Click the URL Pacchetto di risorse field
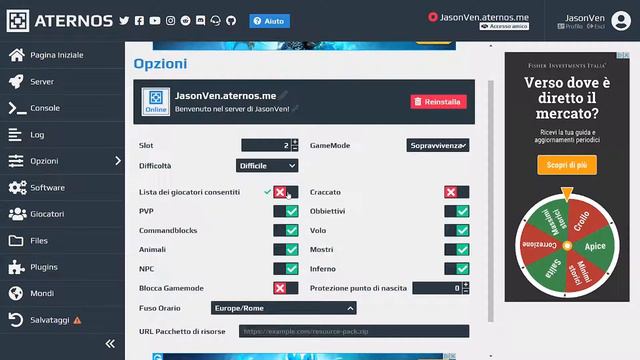This screenshot has height=360, width=640. pos(354,331)
